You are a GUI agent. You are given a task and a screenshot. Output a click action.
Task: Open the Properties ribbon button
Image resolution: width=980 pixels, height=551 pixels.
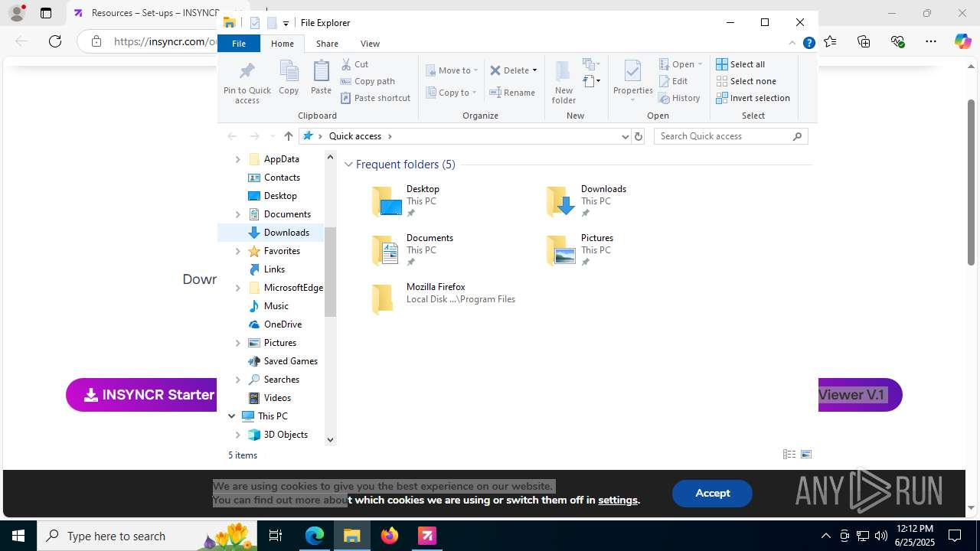632,82
